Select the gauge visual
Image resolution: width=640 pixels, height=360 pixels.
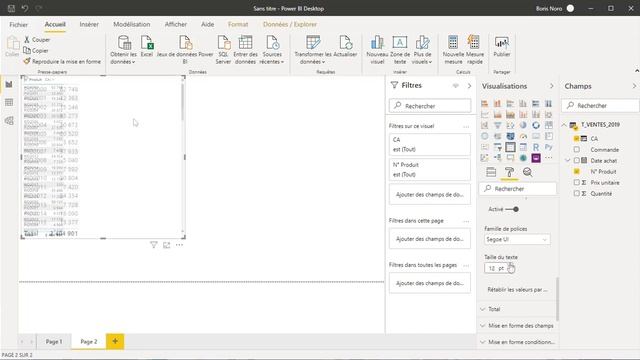(x=523, y=136)
